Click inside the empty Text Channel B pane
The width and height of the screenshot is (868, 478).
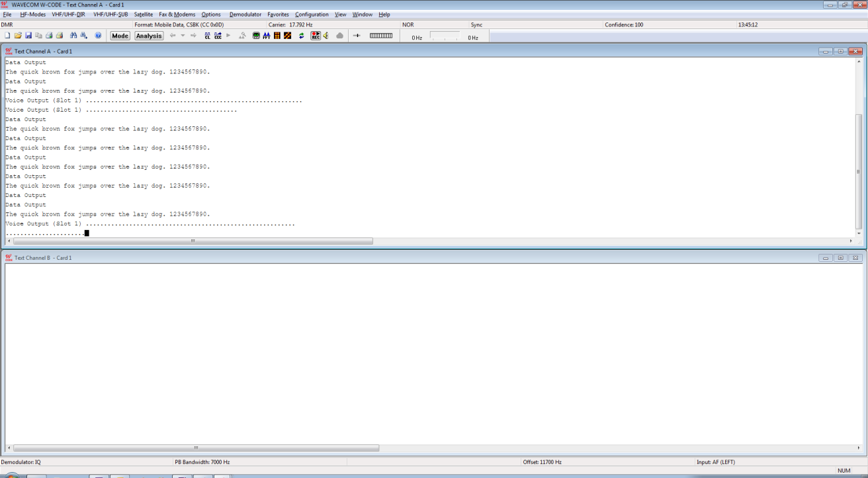tap(430, 350)
